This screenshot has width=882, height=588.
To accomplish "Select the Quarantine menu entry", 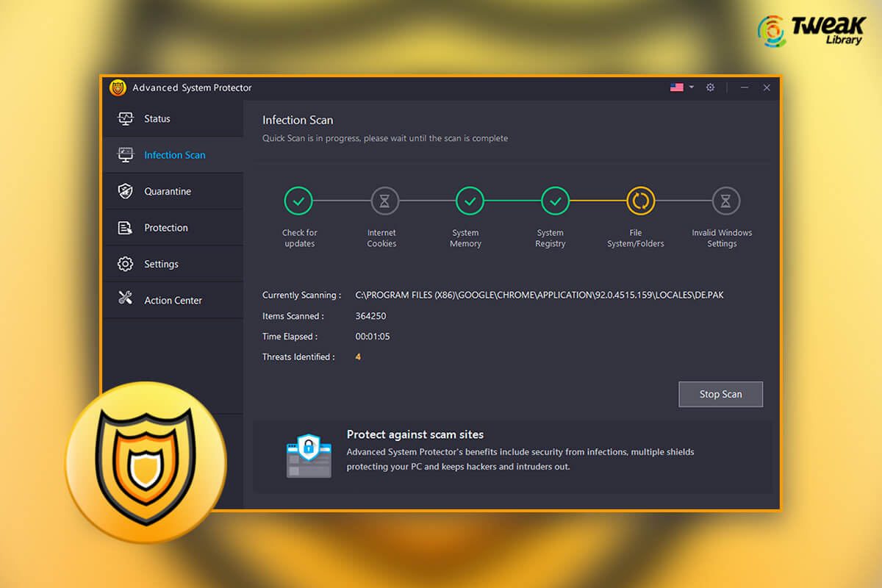I will 168,190.
